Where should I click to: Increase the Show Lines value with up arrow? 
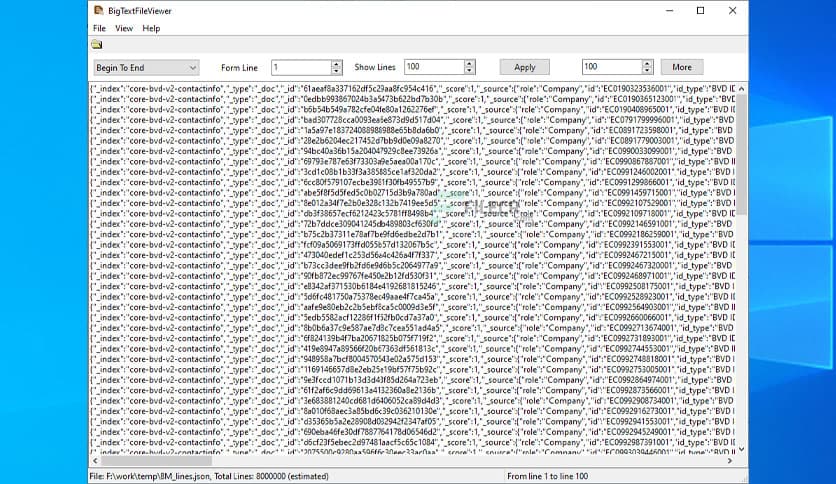pyautogui.click(x=469, y=63)
